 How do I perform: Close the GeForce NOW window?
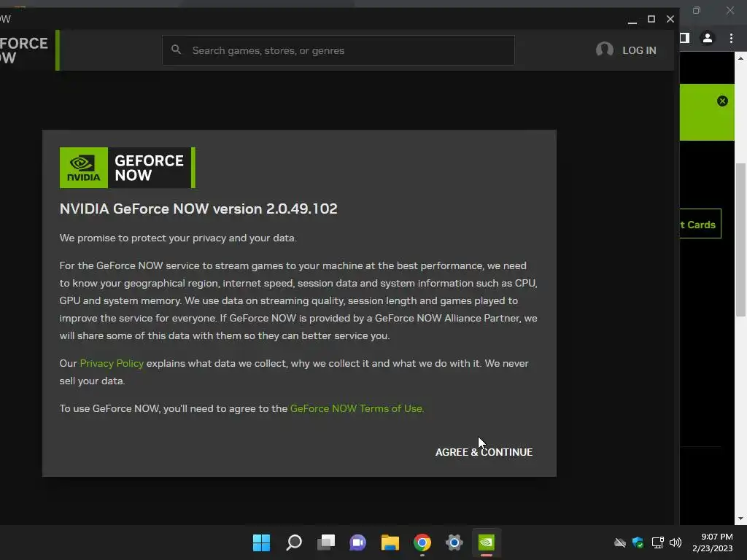[670, 19]
